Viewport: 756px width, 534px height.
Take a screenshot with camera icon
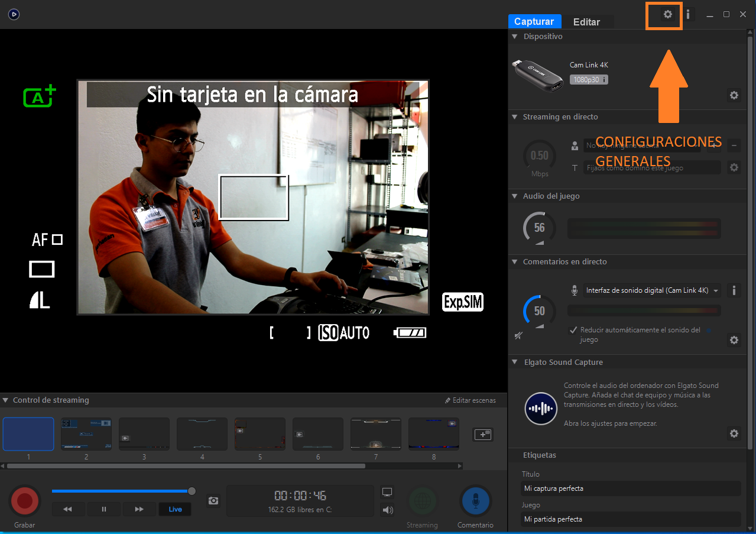[x=213, y=501]
